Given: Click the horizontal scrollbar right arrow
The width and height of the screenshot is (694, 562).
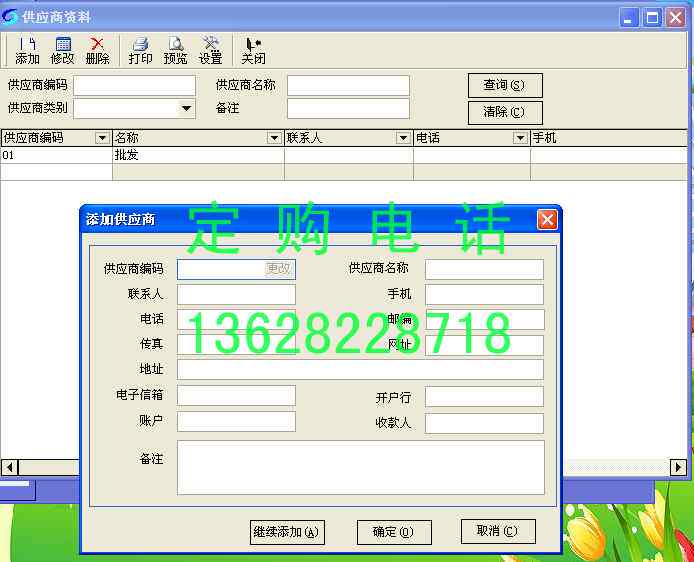Looking at the screenshot, I should 678,467.
